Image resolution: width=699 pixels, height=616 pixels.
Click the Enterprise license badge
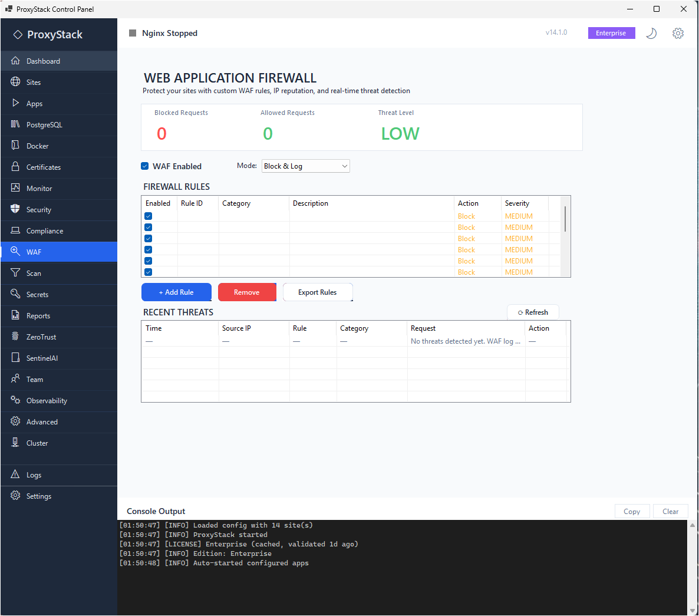tap(611, 33)
